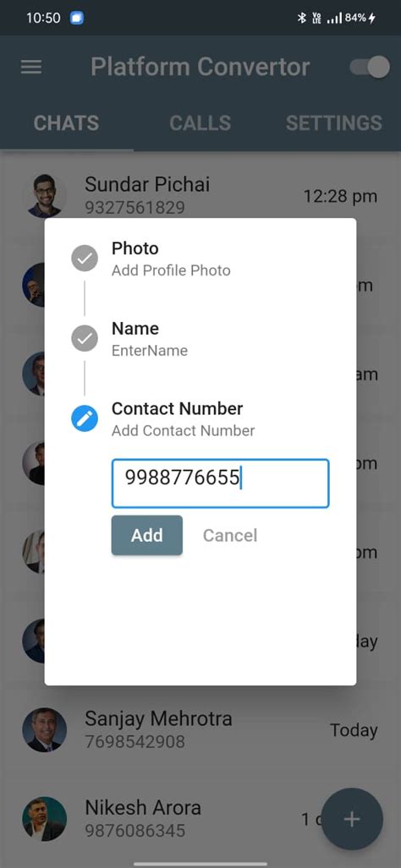The width and height of the screenshot is (401, 868).
Task: Click the Contact Number pencil edit icon
Action: [x=85, y=419]
